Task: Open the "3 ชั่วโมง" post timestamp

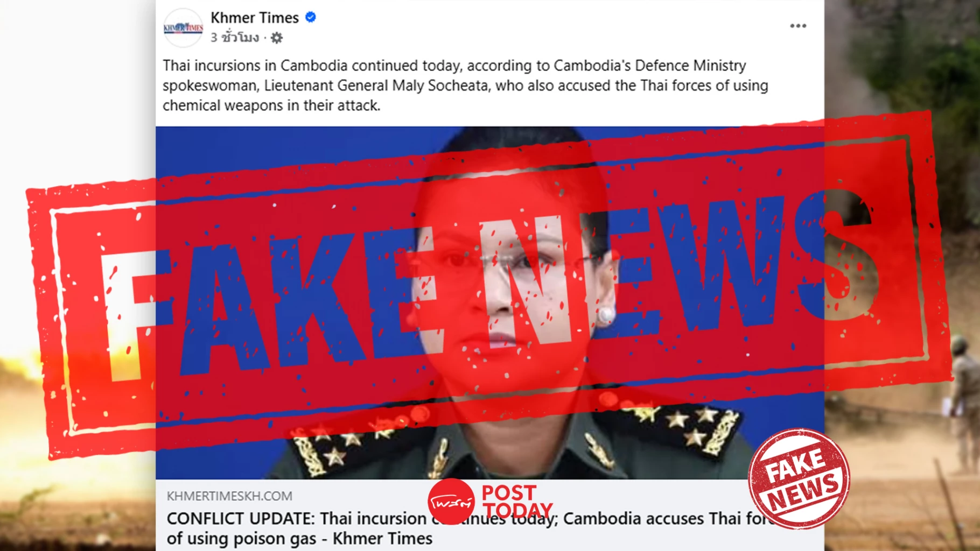Action: (x=235, y=38)
